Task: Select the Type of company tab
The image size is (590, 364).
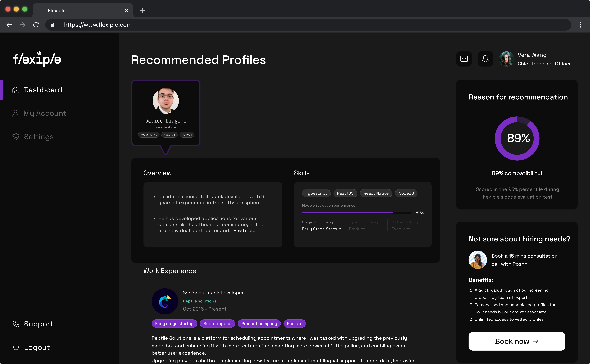Action: pyautogui.click(x=363, y=226)
